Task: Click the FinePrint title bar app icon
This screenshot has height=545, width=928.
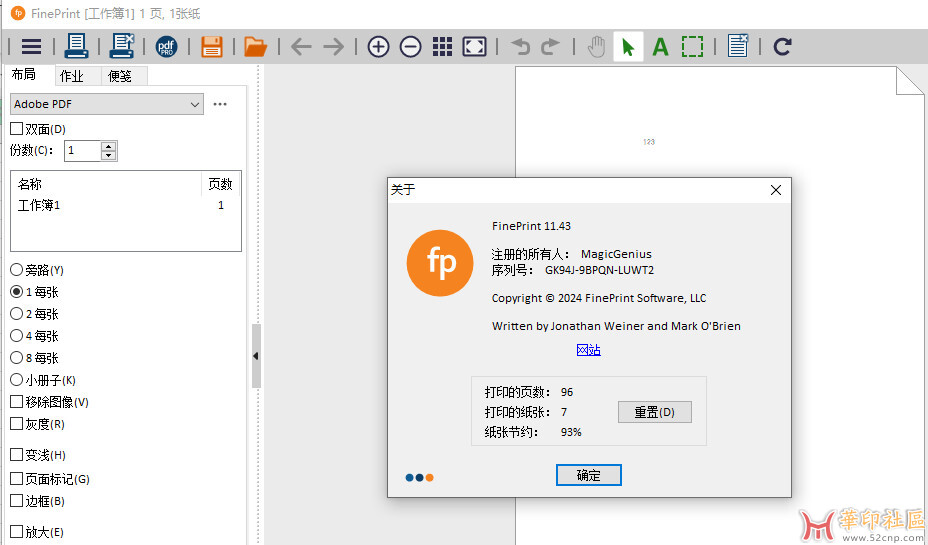Action: coord(18,13)
